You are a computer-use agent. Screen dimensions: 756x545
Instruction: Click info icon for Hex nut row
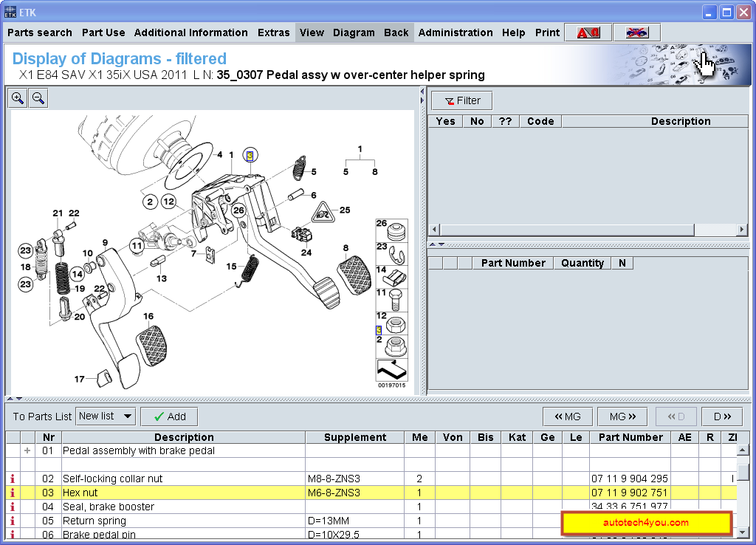[13, 493]
